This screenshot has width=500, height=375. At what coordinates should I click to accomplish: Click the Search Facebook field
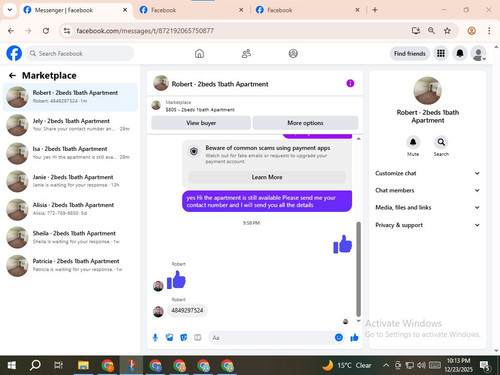point(80,53)
